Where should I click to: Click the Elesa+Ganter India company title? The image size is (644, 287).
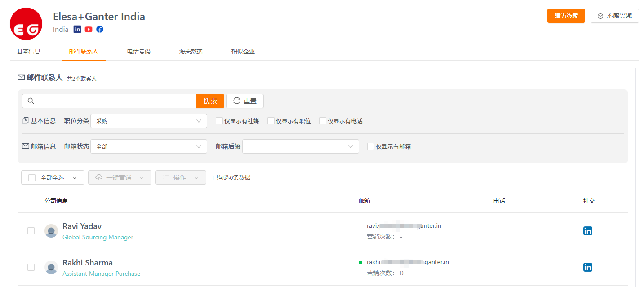[x=99, y=17]
